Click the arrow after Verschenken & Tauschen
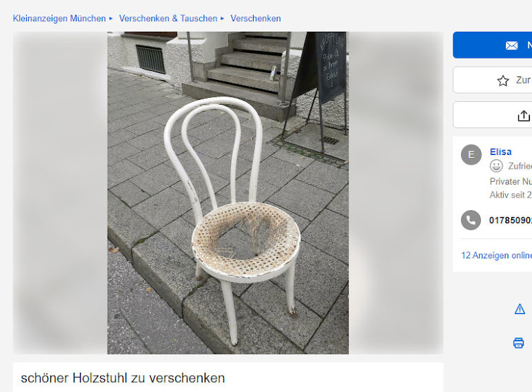Screen dimensions: 532x392 click(222, 19)
